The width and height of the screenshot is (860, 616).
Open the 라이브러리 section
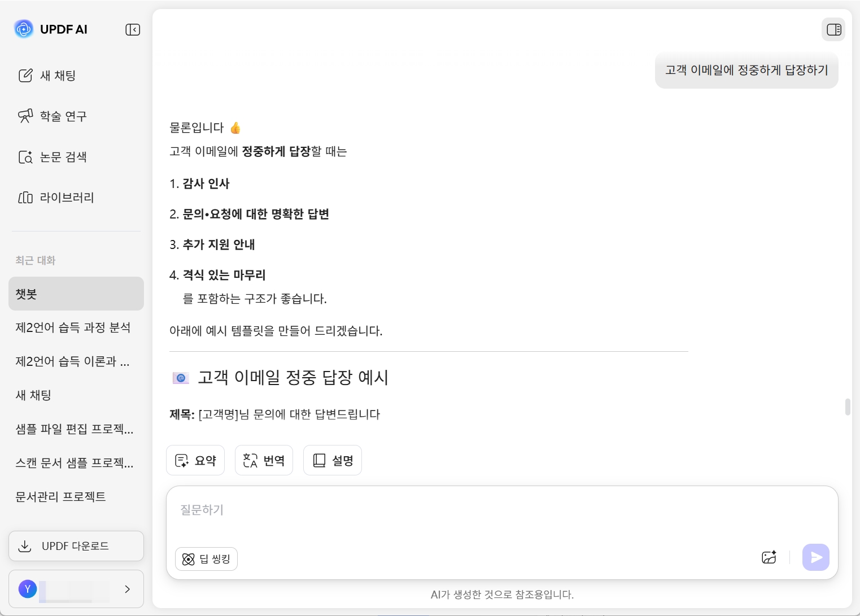click(x=56, y=198)
